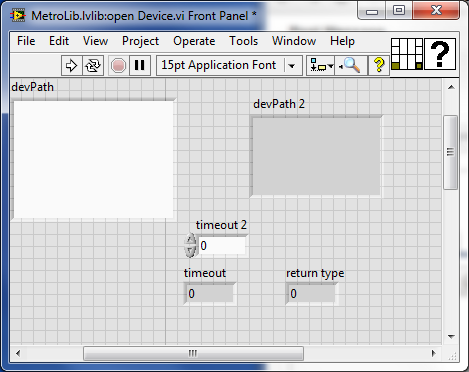
Task: Click the vertical scrollbar down arrow
Action: [x=451, y=336]
